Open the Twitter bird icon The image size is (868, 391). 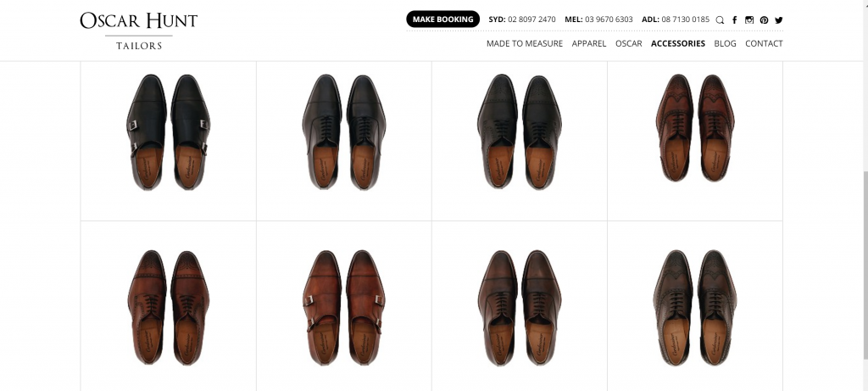pos(778,20)
